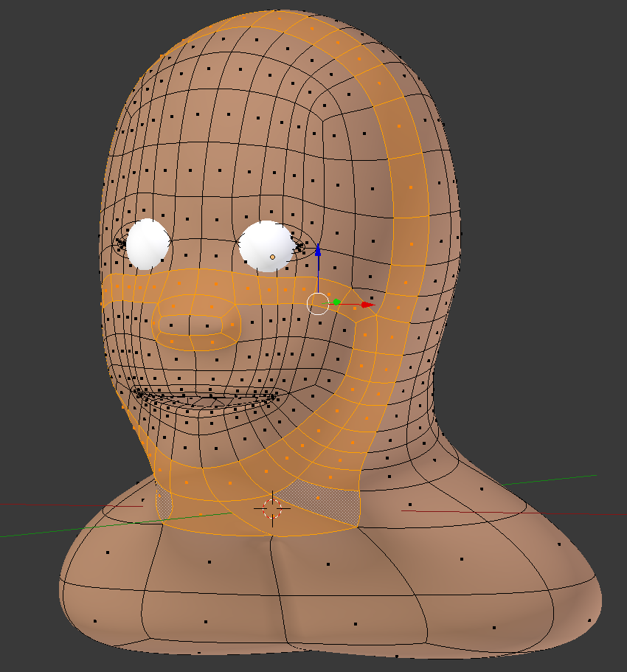Select the left white eyeball

point(150,242)
